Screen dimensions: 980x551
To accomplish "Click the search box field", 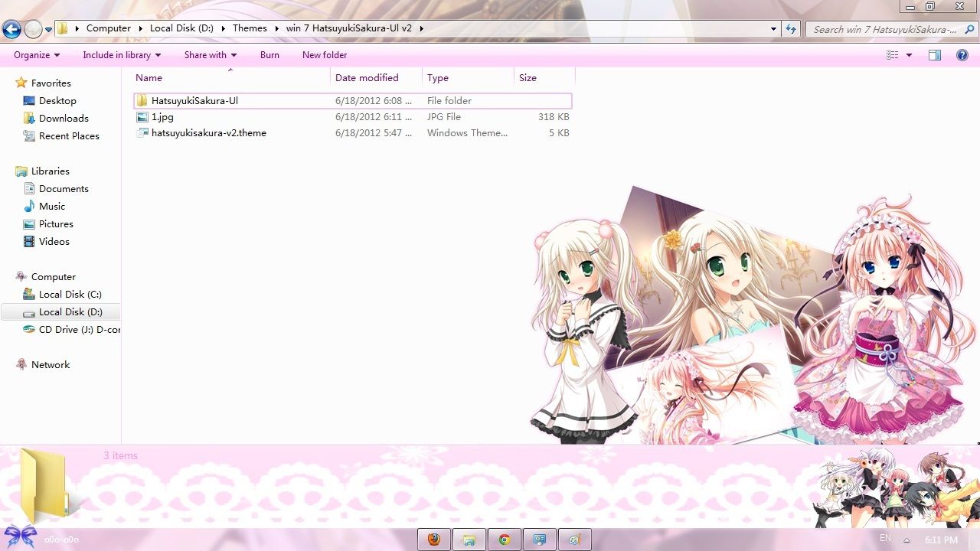I will 884,29.
